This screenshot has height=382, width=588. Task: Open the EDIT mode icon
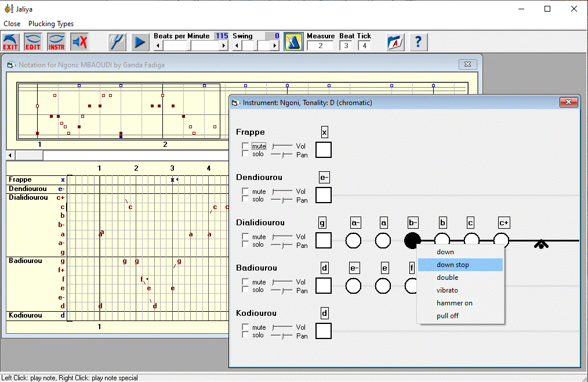[x=33, y=42]
